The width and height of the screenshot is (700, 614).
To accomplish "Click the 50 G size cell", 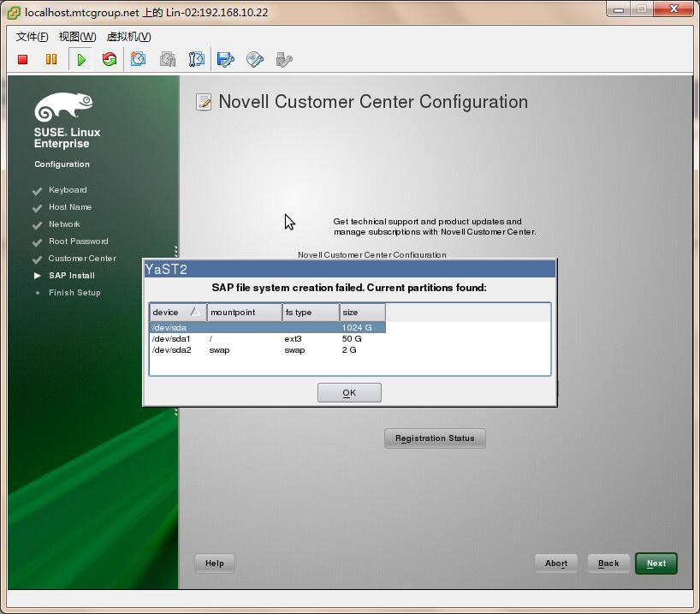I will pyautogui.click(x=352, y=339).
